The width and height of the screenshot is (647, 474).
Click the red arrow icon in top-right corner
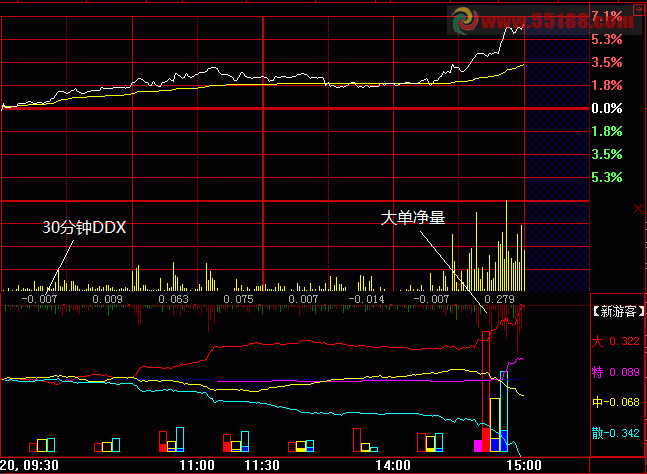(x=638, y=10)
